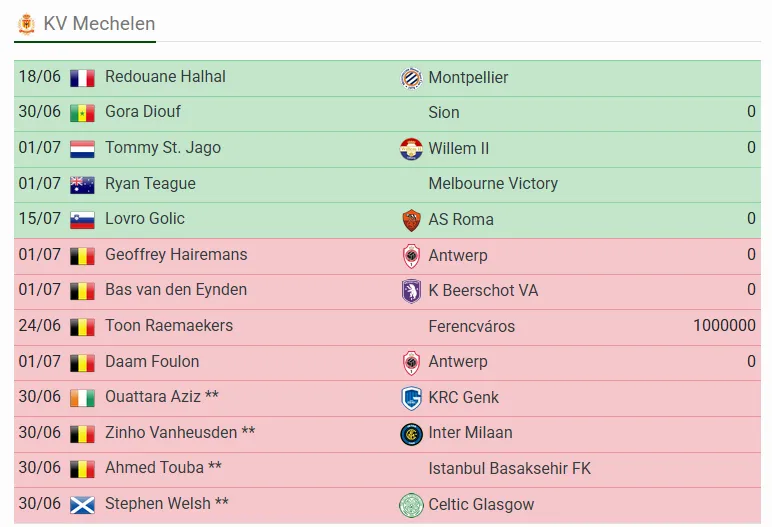Open the Melbourne Victory club link
This screenshot has height=527, width=772.
click(493, 184)
